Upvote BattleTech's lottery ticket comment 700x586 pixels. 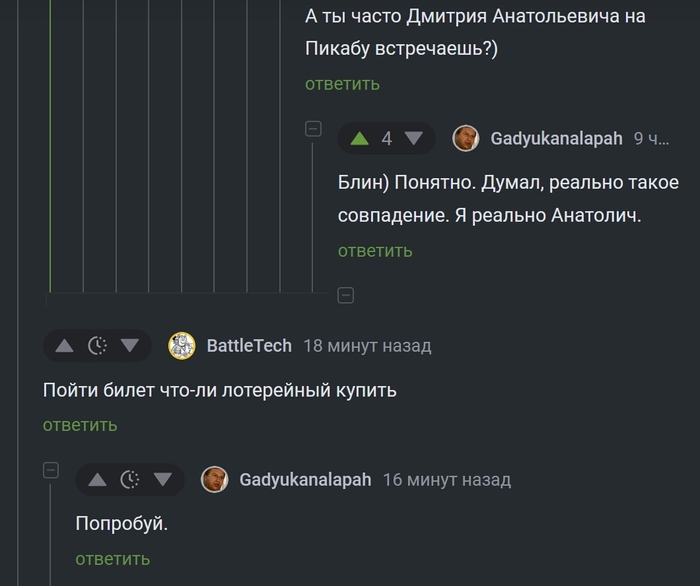(64, 346)
